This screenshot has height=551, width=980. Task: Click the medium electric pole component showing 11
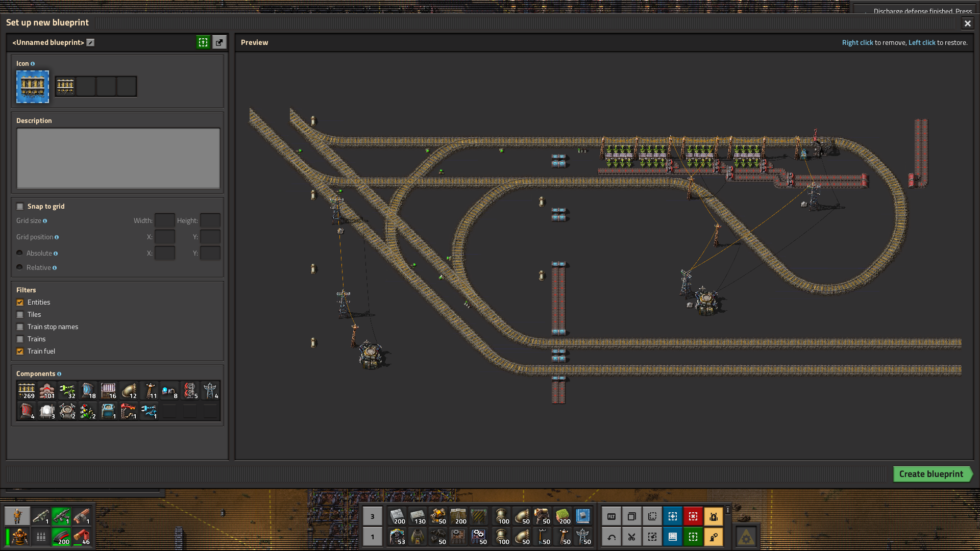[149, 391]
